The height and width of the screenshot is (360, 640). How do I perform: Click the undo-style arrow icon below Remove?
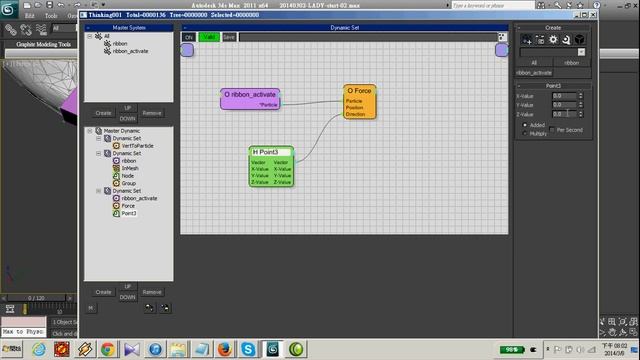[x=149, y=308]
